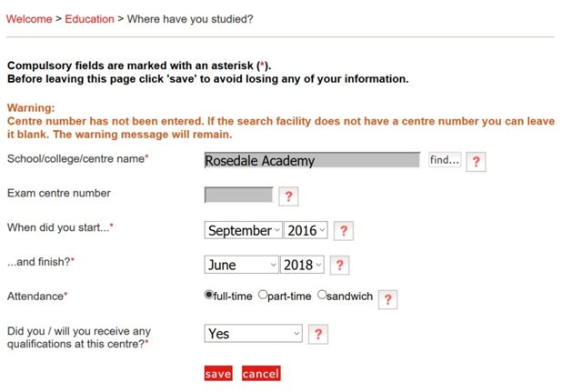582x392 pixels.
Task: Open the June finish month dropdown
Action: [241, 265]
